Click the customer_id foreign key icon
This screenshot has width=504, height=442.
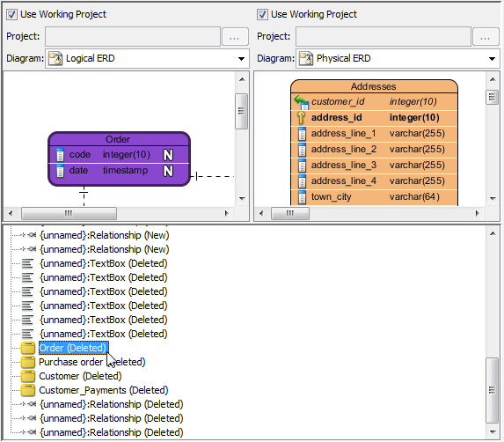pyautogui.click(x=302, y=102)
